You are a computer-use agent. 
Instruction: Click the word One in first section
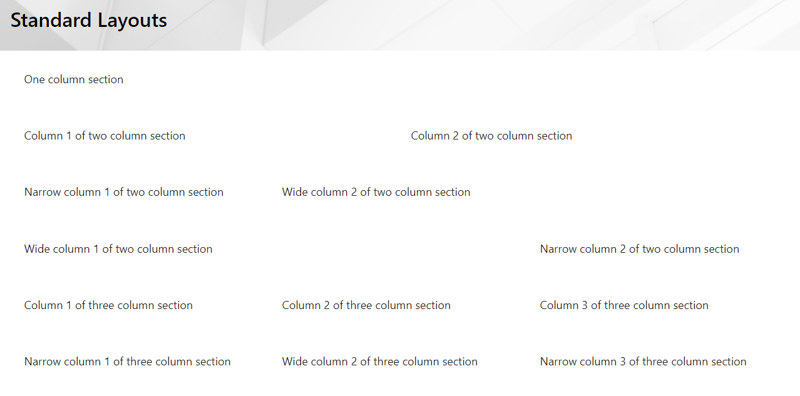click(34, 79)
